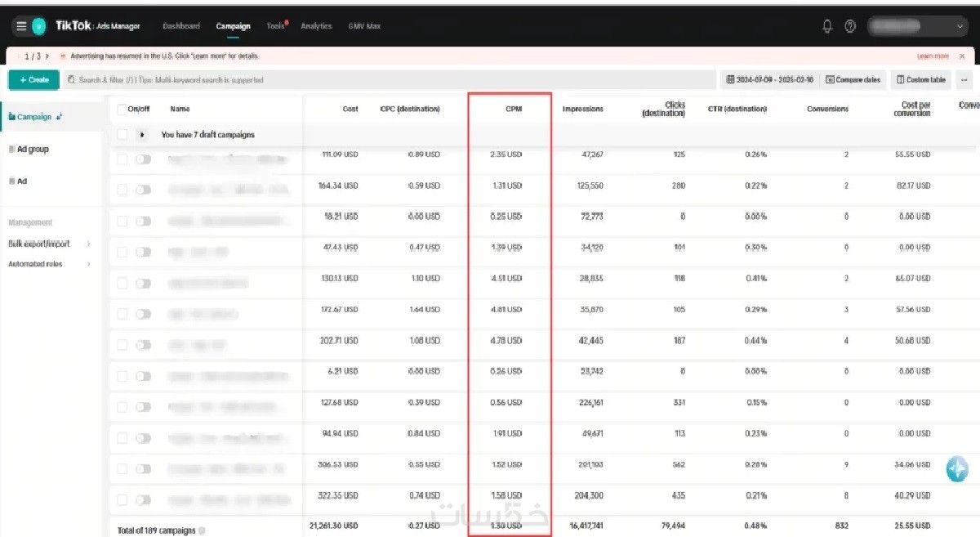Tick checkbox for the 130.13 USD campaign

tap(122, 283)
